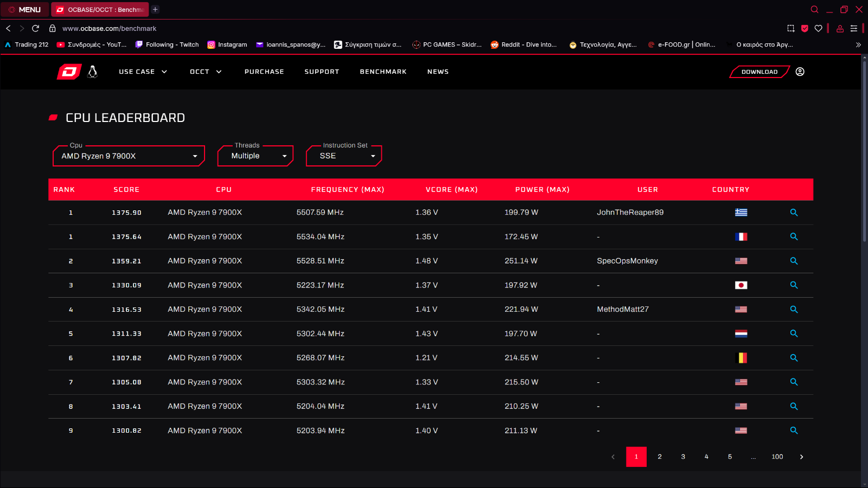Open the Threads dropdown
Screen dimensions: 868x488
tap(255, 156)
